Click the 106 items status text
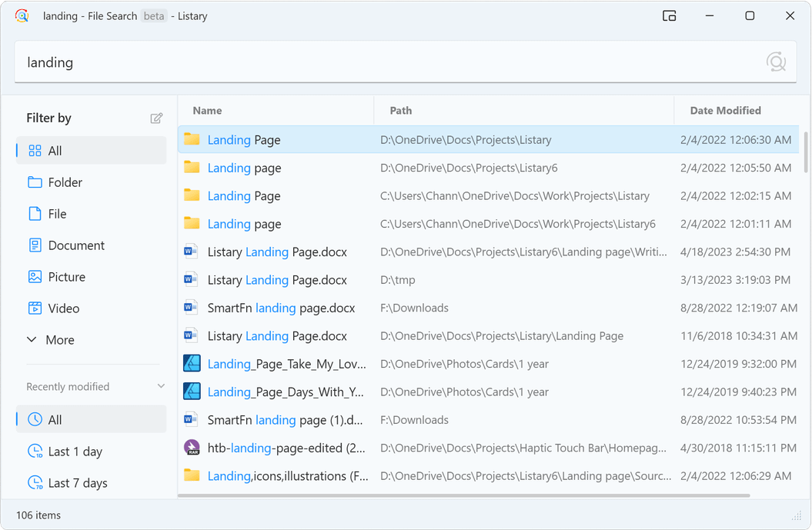This screenshot has width=812, height=530. tap(38, 515)
